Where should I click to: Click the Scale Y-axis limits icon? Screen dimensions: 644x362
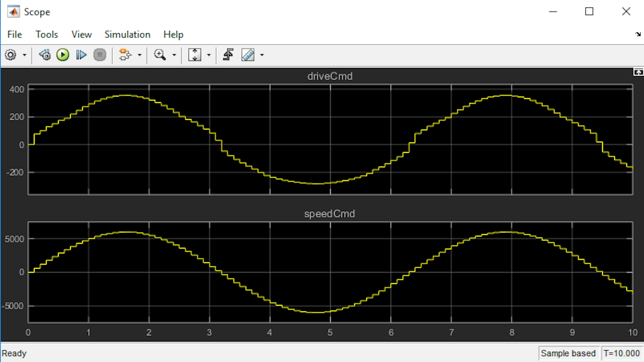[x=195, y=55]
